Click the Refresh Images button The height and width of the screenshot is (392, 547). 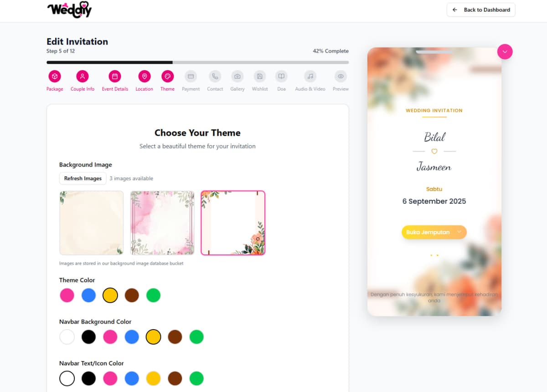click(x=83, y=178)
